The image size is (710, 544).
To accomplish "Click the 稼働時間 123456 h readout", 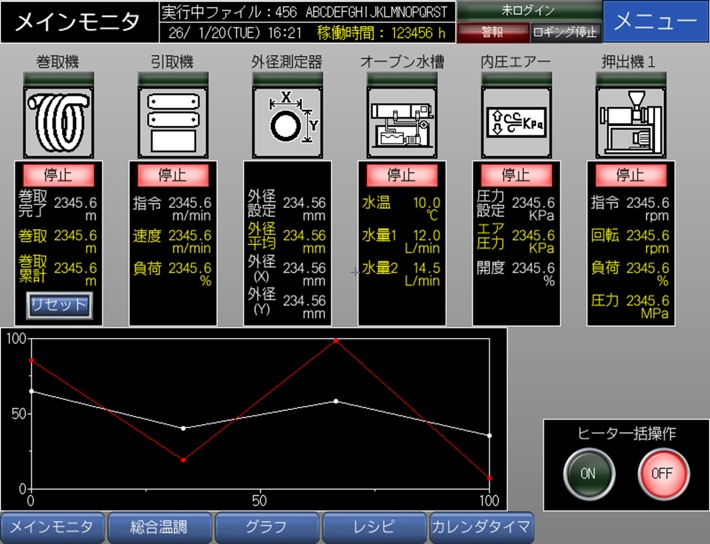I will [381, 33].
